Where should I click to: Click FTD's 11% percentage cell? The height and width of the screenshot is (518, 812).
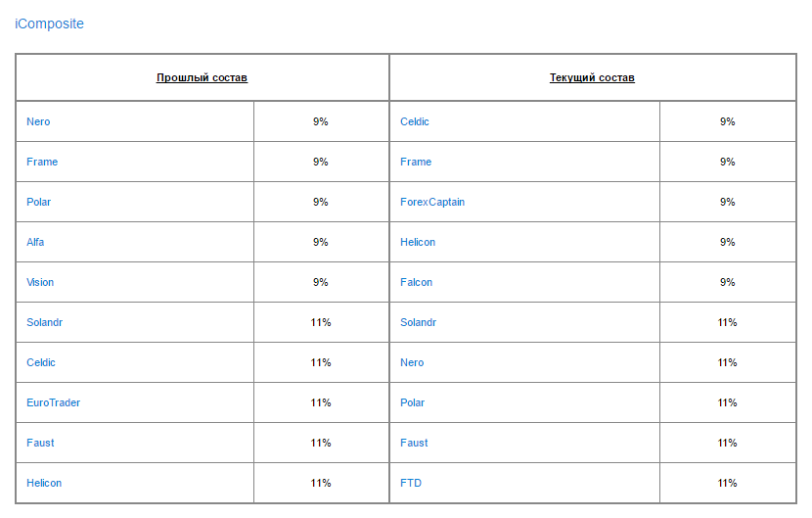point(727,483)
